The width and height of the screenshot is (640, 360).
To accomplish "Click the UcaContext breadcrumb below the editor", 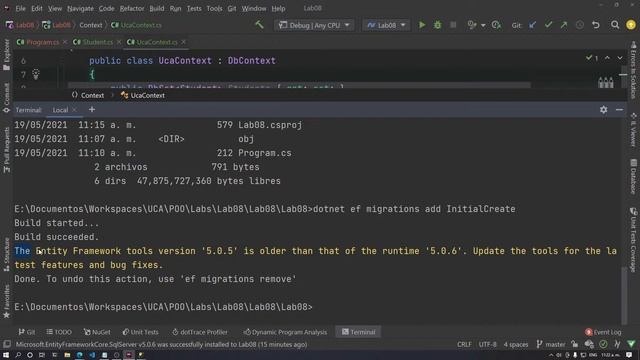I will [x=143, y=95].
